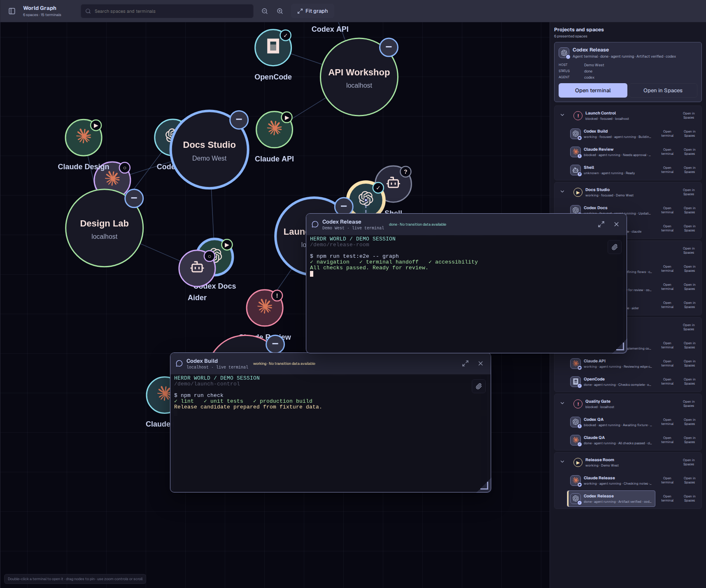
Task: Toggle the sidebar panel icon
Action: [12, 11]
